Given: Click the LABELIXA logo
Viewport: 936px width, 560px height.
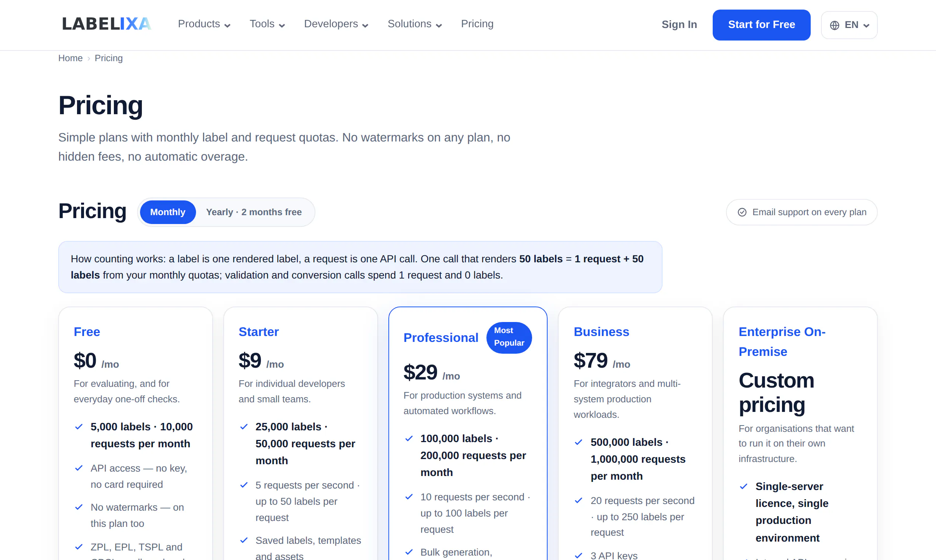Looking at the screenshot, I should pos(106,24).
